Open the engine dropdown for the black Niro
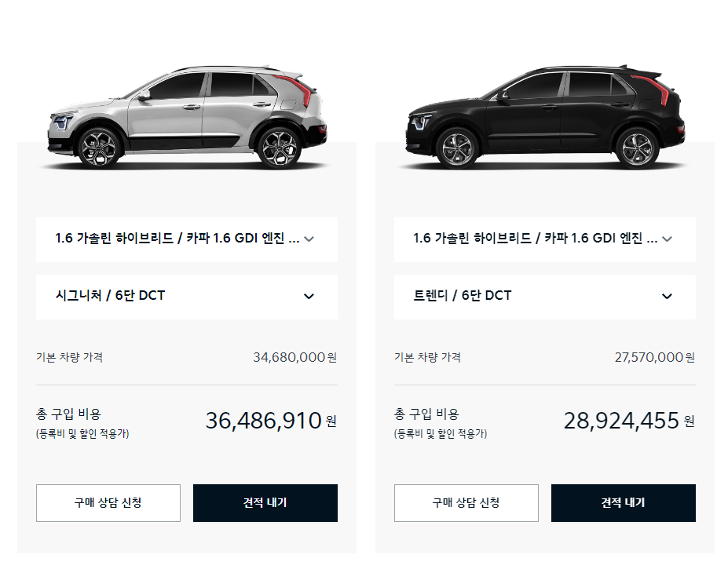This screenshot has width=728, height=569. pyautogui.click(x=544, y=239)
